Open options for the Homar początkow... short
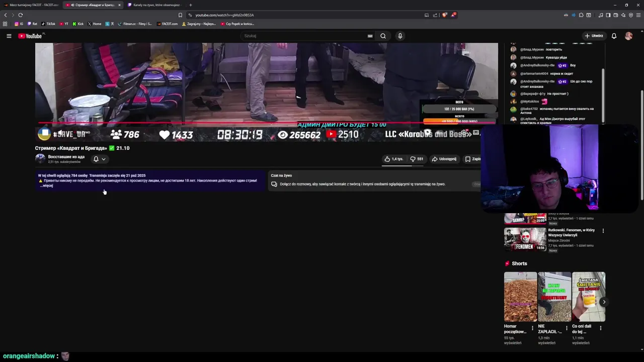644x362 pixels. pos(532,328)
